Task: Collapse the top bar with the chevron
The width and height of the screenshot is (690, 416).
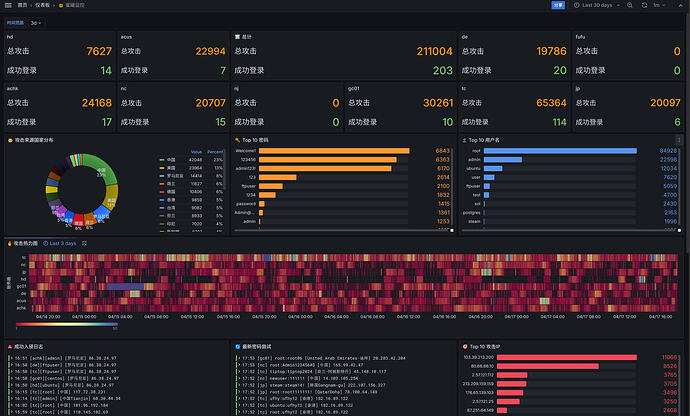Action: (x=680, y=5)
